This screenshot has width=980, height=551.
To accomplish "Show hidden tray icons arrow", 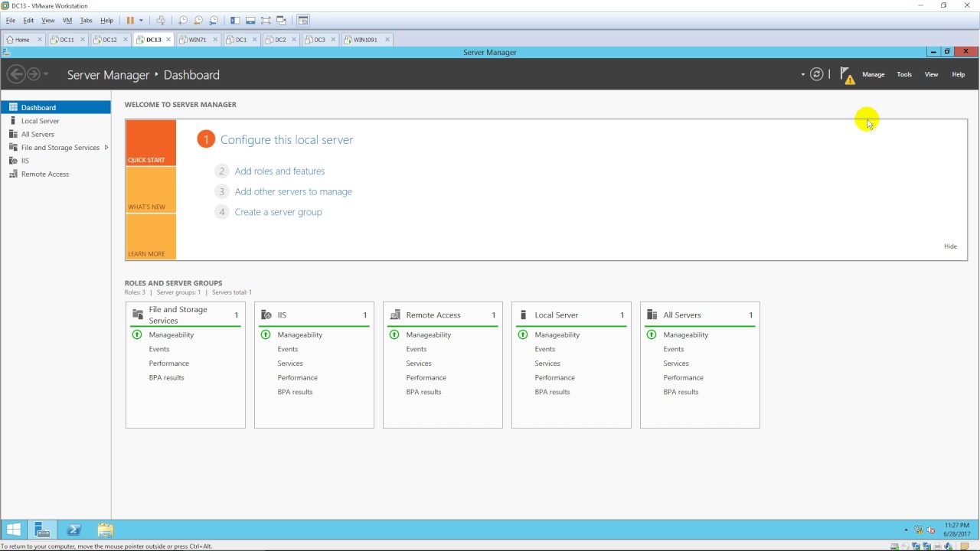I will pos(906,530).
